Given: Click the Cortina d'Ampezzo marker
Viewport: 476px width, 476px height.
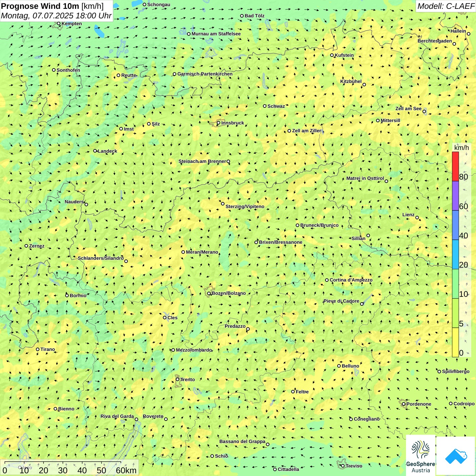Looking at the screenshot, I should tap(327, 280).
